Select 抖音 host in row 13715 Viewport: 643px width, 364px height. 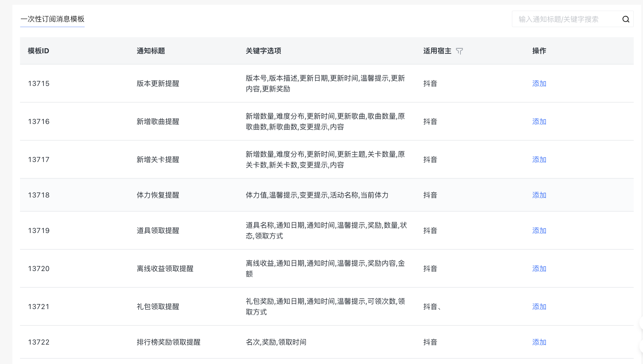pyautogui.click(x=430, y=83)
